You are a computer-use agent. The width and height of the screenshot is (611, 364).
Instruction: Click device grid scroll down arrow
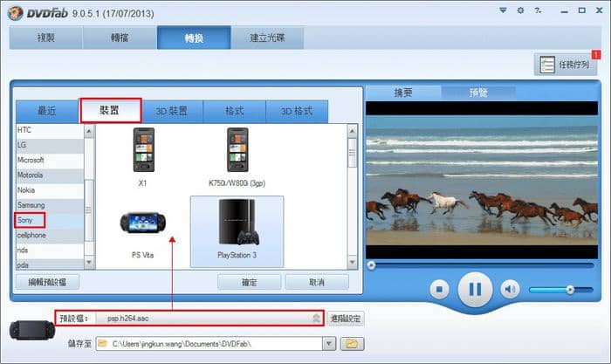click(x=353, y=262)
